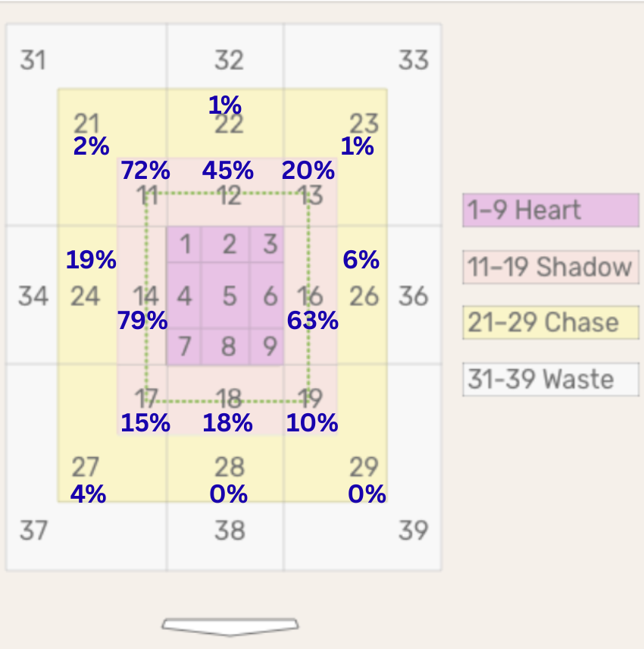
Task: Select the 11-19 Shadow legend swatch
Action: pyautogui.click(x=551, y=267)
